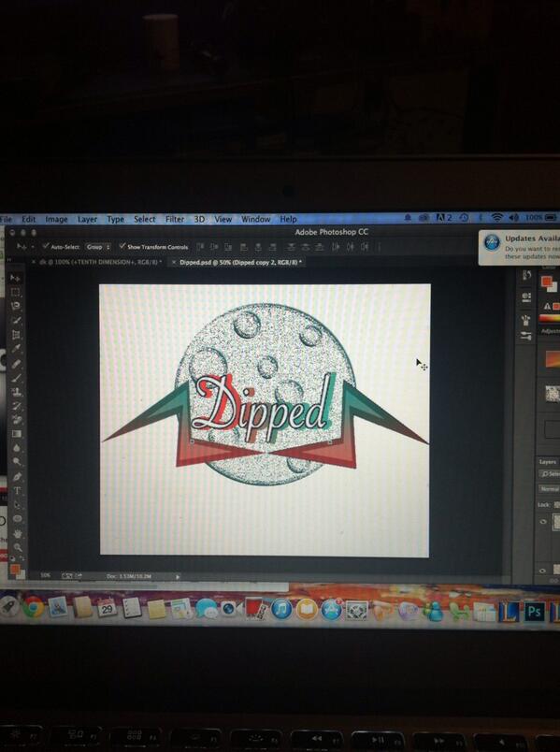Click the Photoshop icon in the Dock

pos(534,612)
